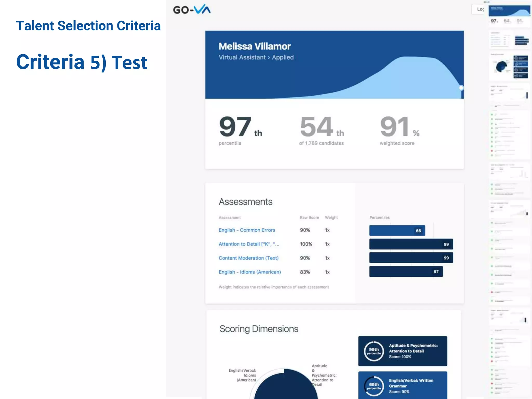
Task: Click the minimap thumbnail with radar chart
Action: point(509,67)
